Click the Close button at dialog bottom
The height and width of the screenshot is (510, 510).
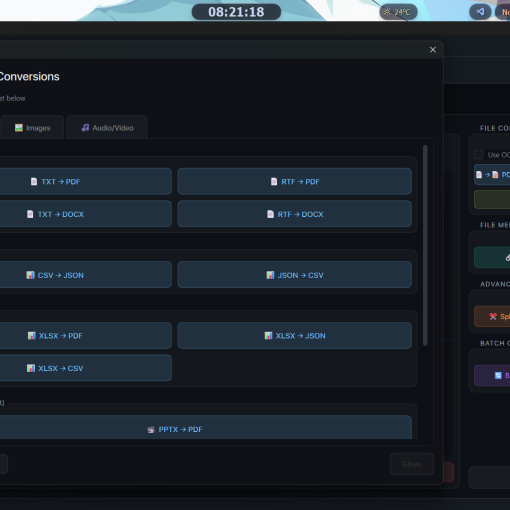click(x=412, y=464)
